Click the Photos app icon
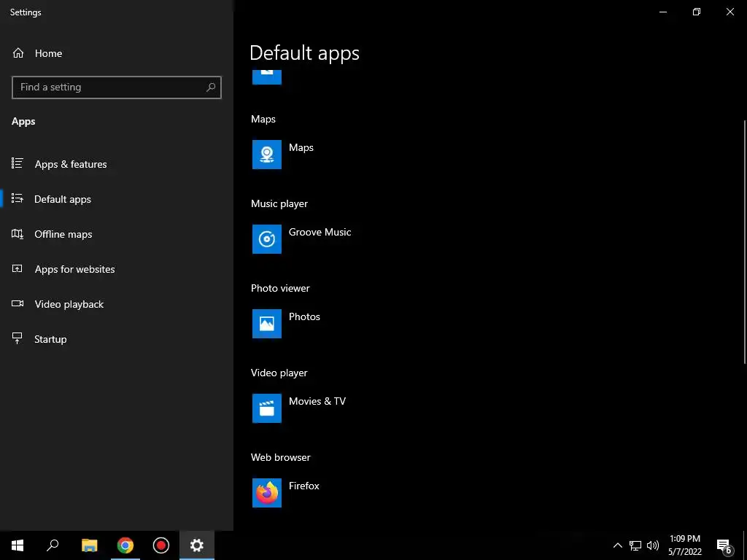The image size is (747, 560). point(267,323)
